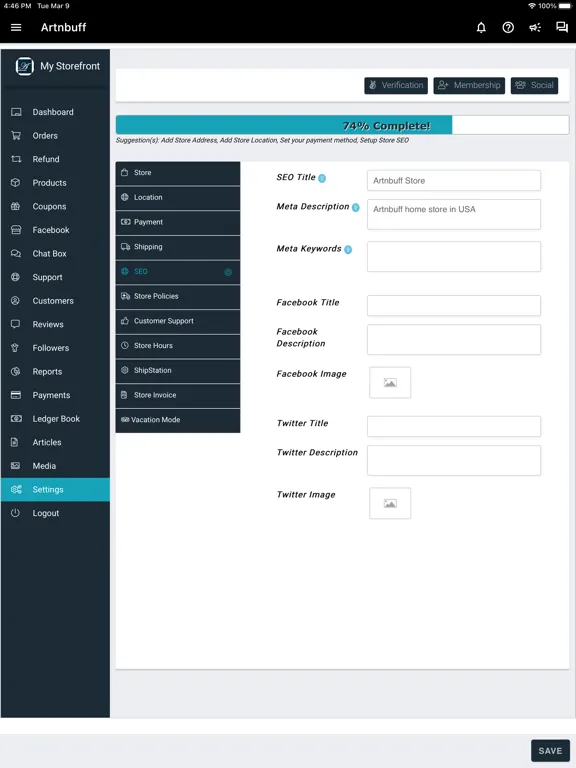Open the Shipping settings tab

tap(178, 247)
